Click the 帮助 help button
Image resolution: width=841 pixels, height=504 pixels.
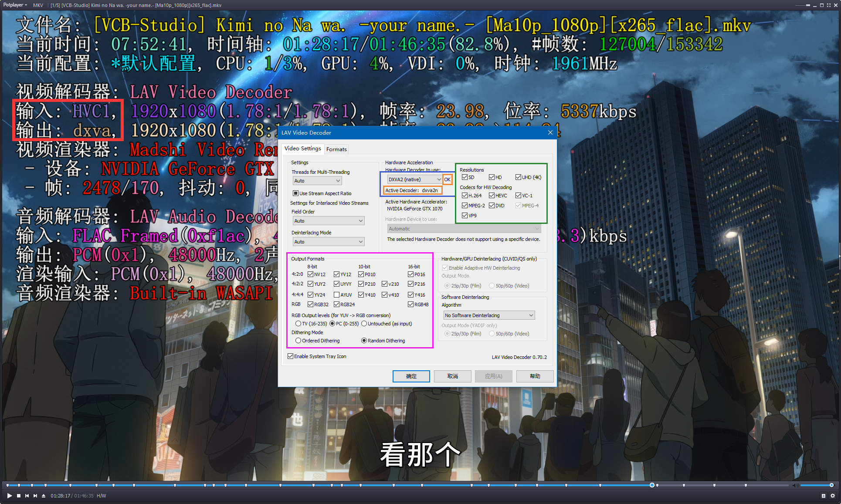pyautogui.click(x=535, y=376)
